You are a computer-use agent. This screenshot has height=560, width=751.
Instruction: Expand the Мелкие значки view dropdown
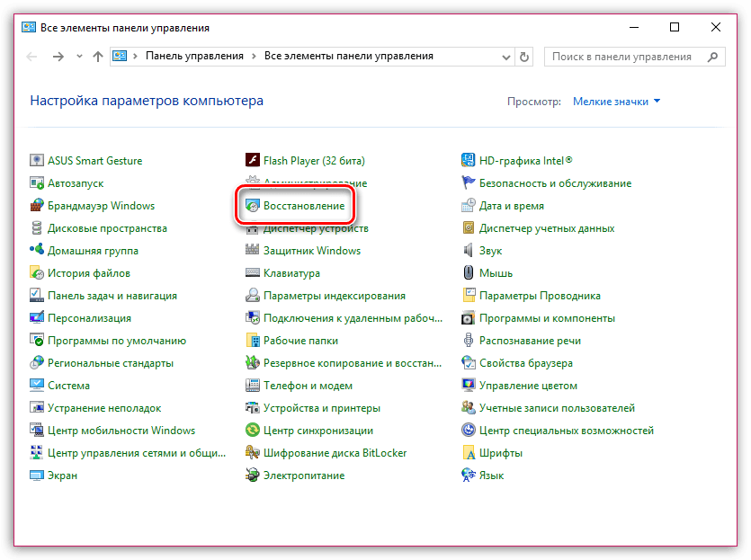pyautogui.click(x=616, y=102)
